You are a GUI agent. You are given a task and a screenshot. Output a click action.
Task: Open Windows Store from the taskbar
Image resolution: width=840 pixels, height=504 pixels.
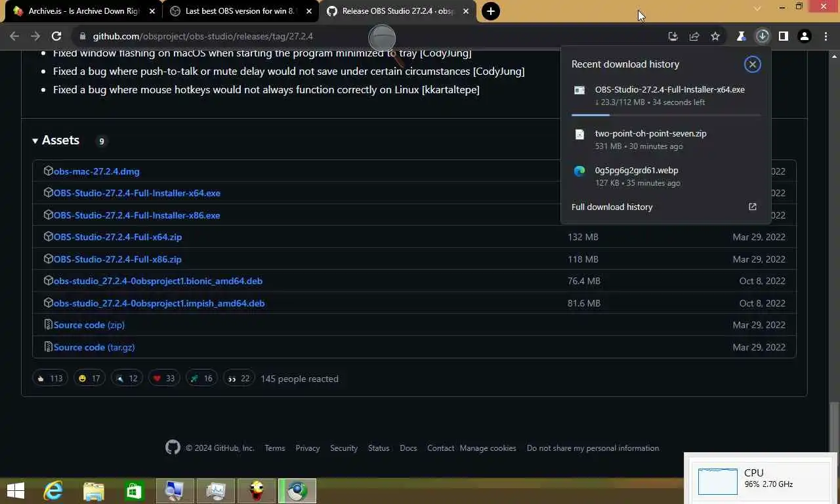(134, 491)
